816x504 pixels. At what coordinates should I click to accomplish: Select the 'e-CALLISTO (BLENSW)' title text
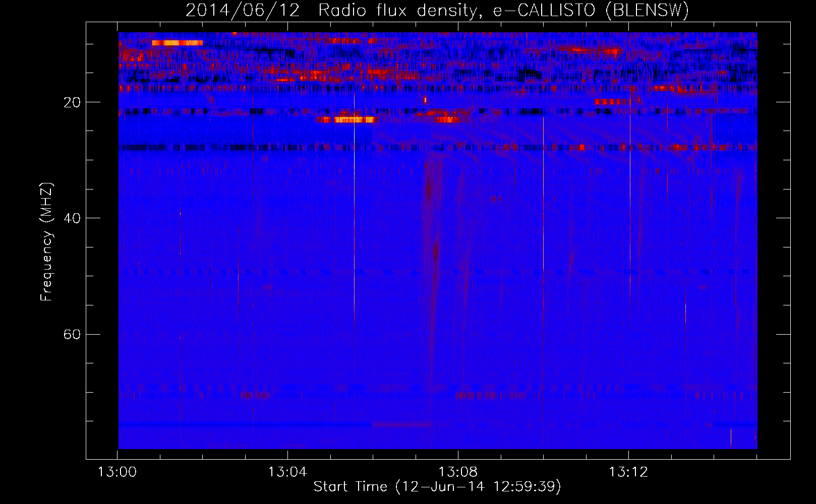(591, 11)
